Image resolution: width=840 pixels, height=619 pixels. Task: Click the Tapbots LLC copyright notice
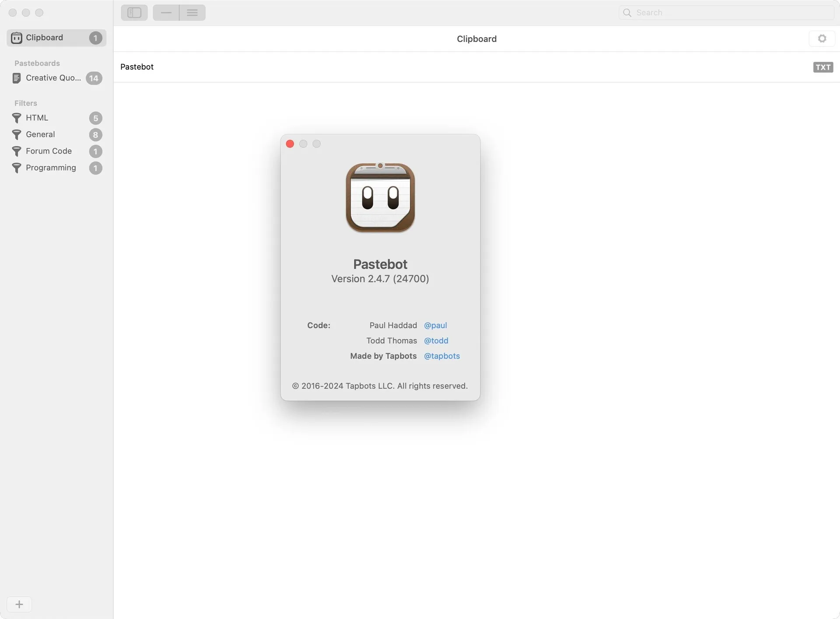tap(380, 386)
